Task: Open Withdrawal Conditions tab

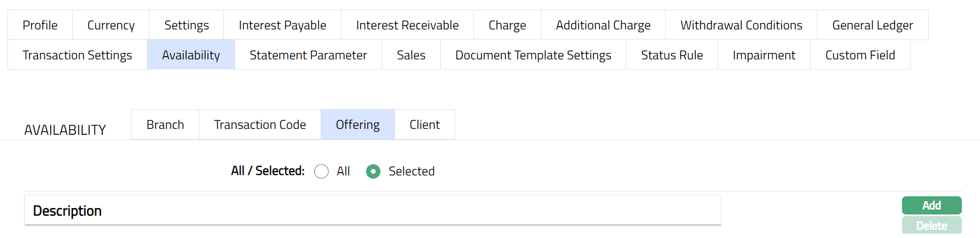Action: 741,25
